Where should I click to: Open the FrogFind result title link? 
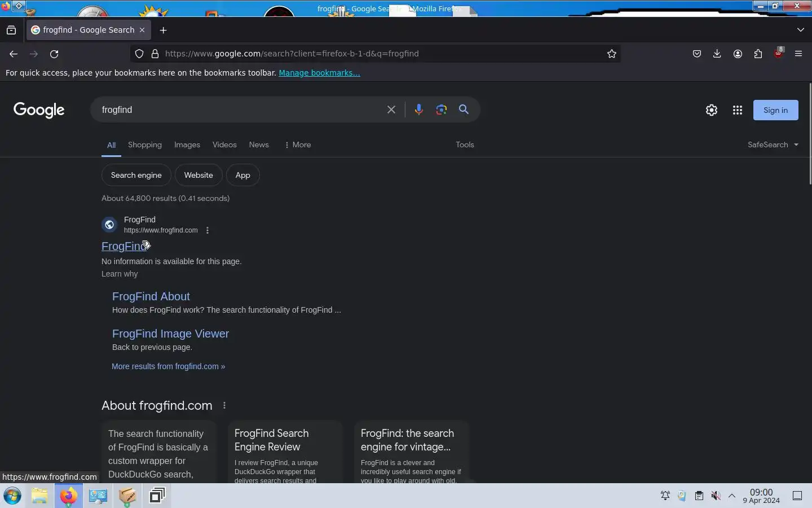[125, 246]
